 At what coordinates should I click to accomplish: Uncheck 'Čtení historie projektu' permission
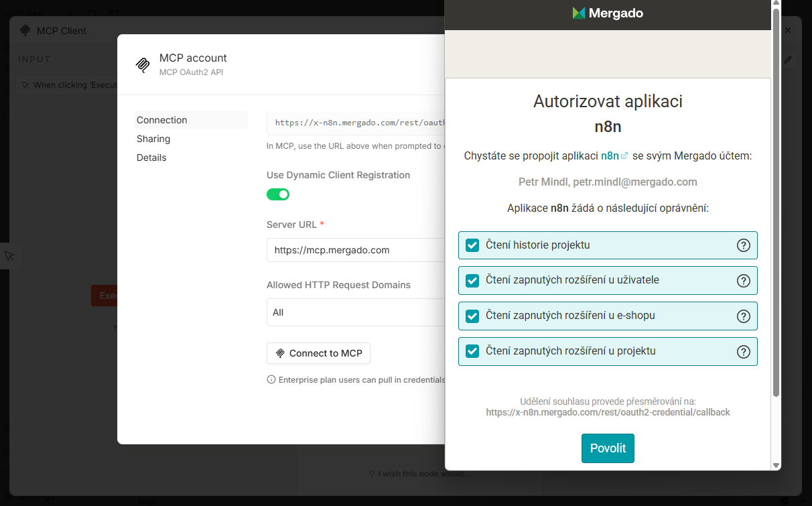click(472, 245)
